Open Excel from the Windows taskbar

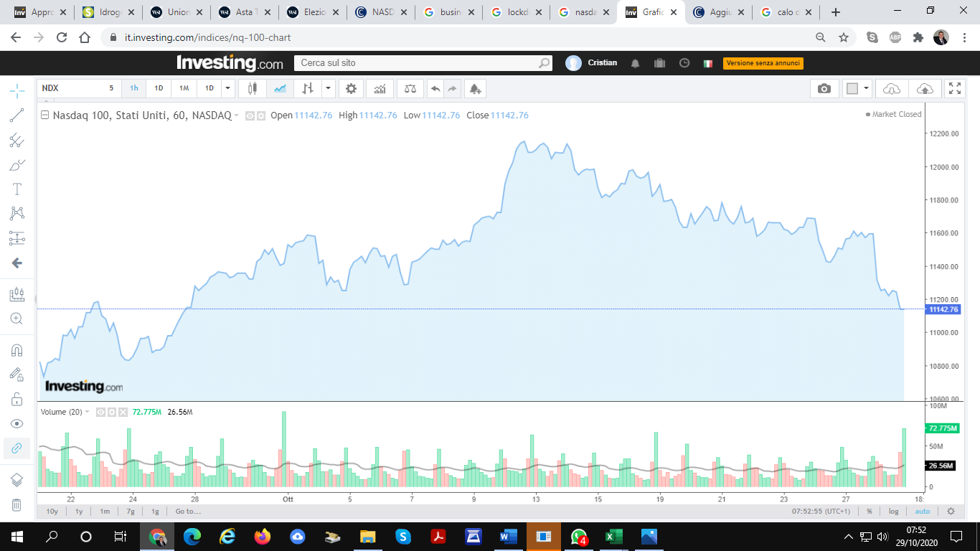613,536
